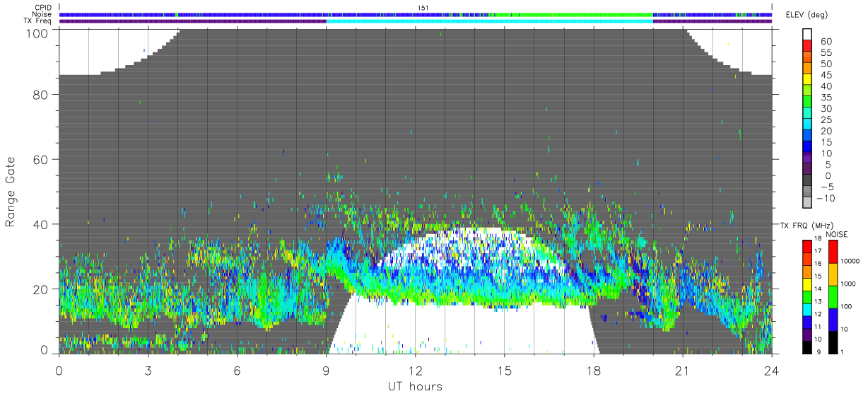
Task: Click the cyan segment of the TX Freq strip
Action: coord(489,21)
